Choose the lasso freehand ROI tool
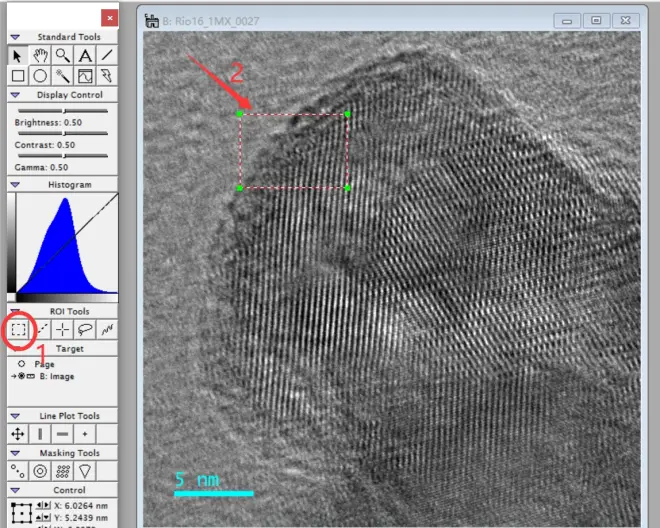The width and height of the screenshot is (660, 528). coord(85,329)
